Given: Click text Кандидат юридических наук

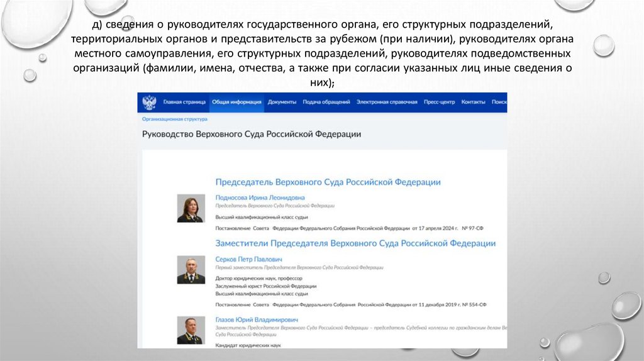Looking at the screenshot, I should (x=248, y=345).
